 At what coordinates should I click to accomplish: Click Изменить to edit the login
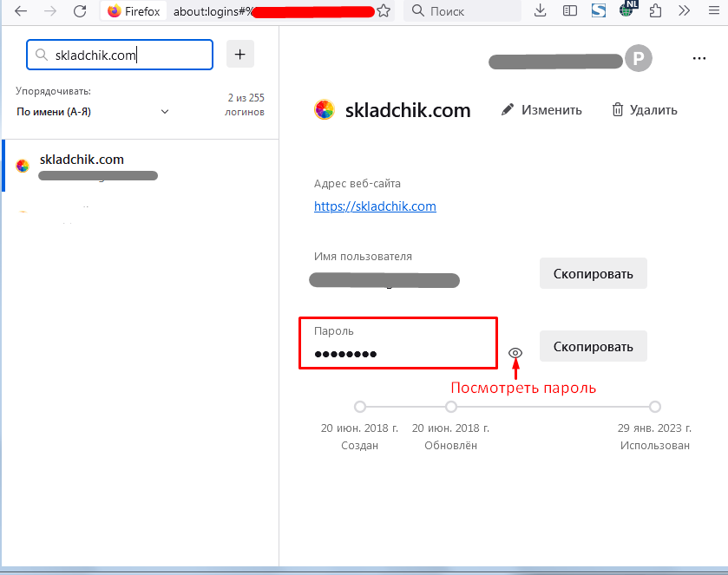[x=541, y=110]
